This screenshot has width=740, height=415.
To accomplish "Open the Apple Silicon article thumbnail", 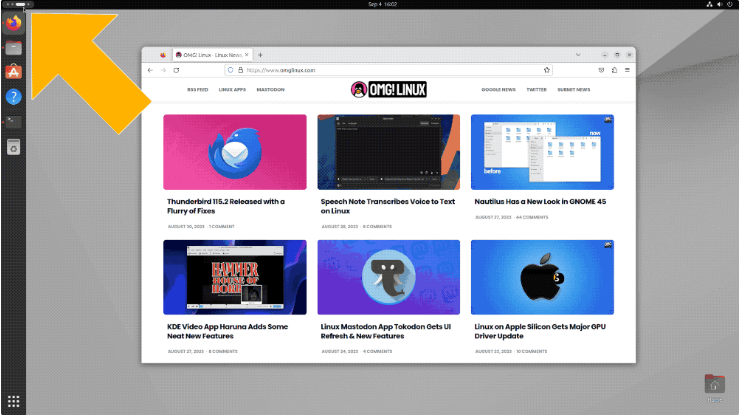I will (542, 277).
